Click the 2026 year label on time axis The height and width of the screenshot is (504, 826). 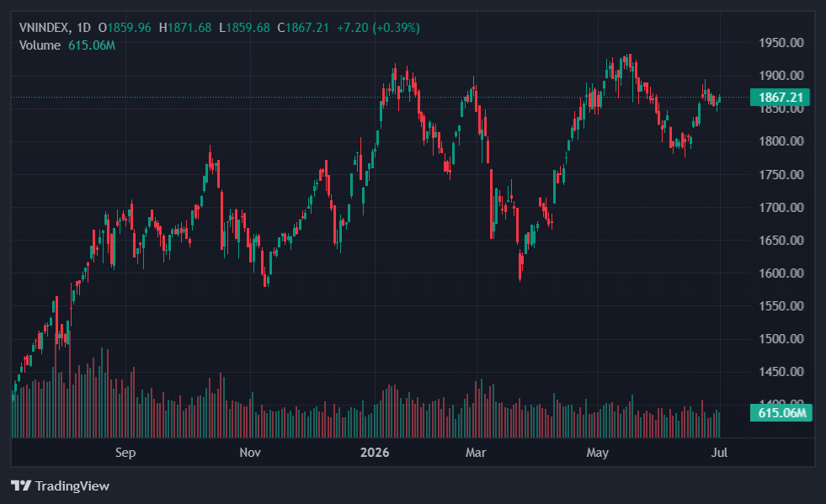coord(375,453)
